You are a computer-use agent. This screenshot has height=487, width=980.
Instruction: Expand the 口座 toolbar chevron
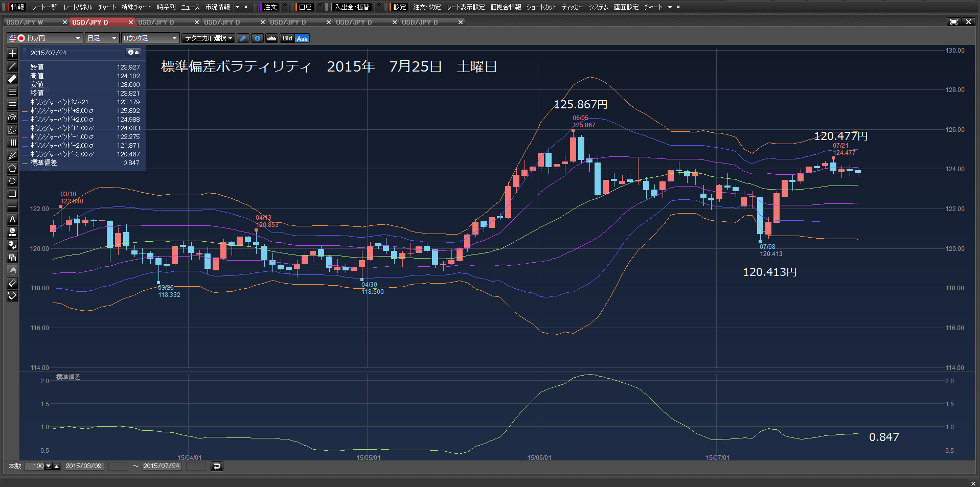[x=320, y=6]
